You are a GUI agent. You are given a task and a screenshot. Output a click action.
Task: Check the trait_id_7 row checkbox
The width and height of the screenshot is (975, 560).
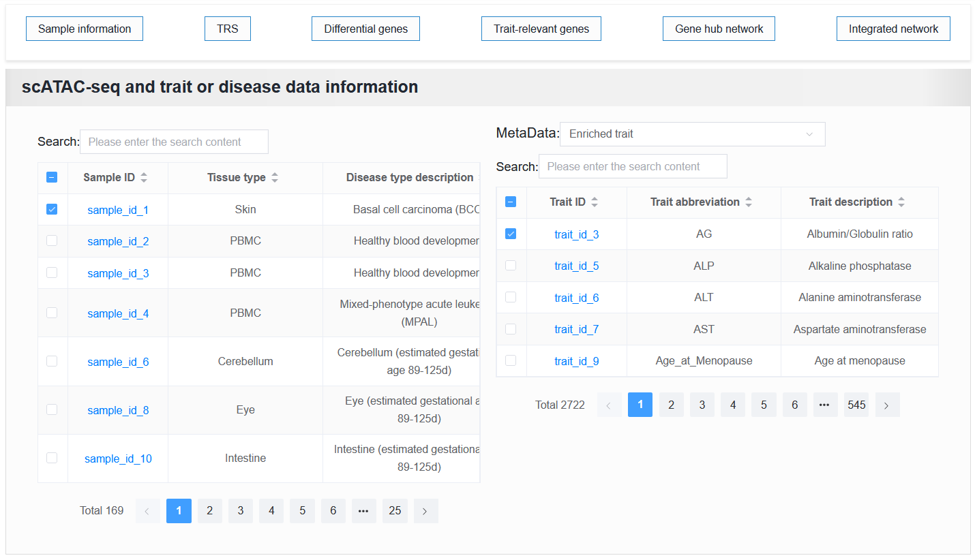[511, 328]
